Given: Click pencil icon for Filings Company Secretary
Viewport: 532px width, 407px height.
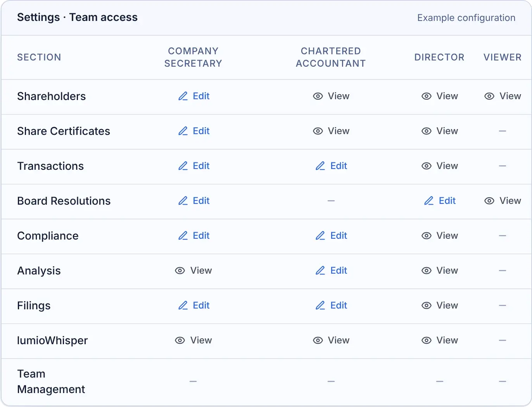Looking at the screenshot, I should [183, 305].
